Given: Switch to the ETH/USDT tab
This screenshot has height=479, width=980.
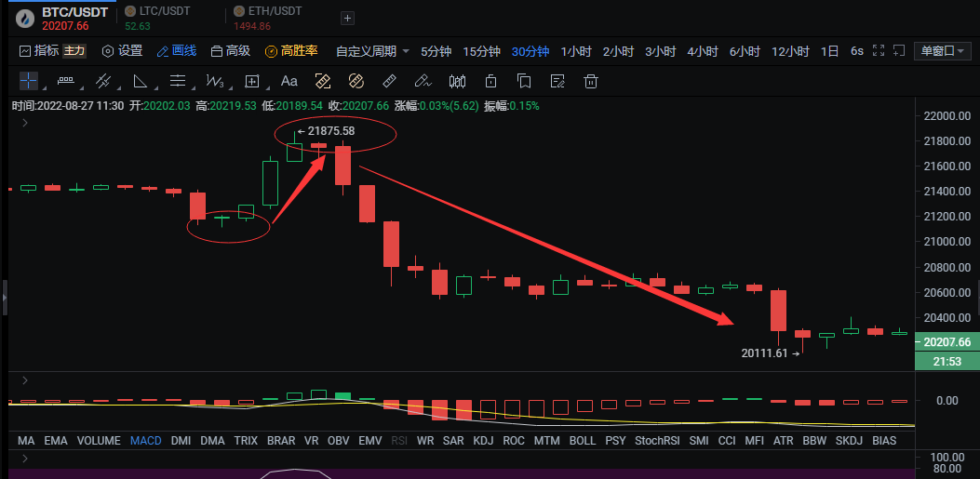Looking at the screenshot, I should [x=267, y=18].
